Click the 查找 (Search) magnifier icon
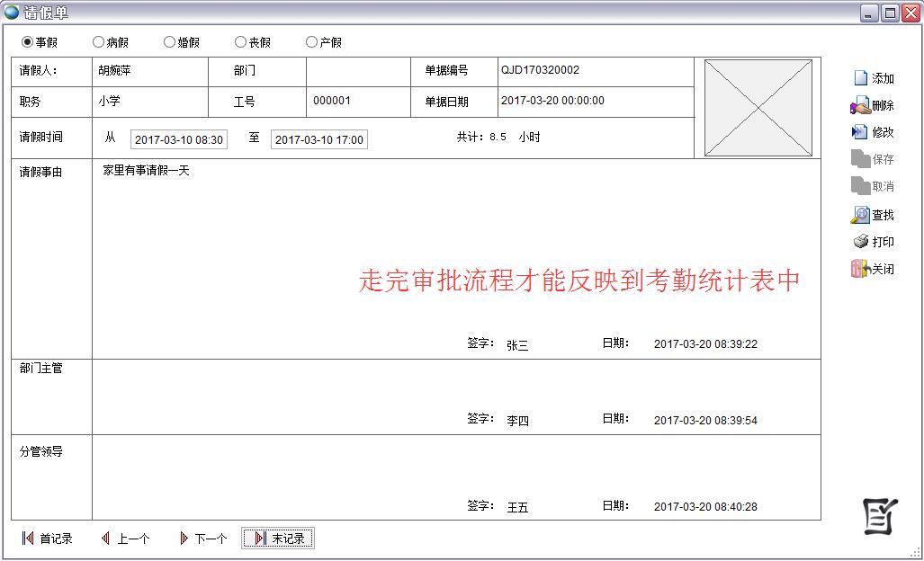 pyautogui.click(x=860, y=215)
